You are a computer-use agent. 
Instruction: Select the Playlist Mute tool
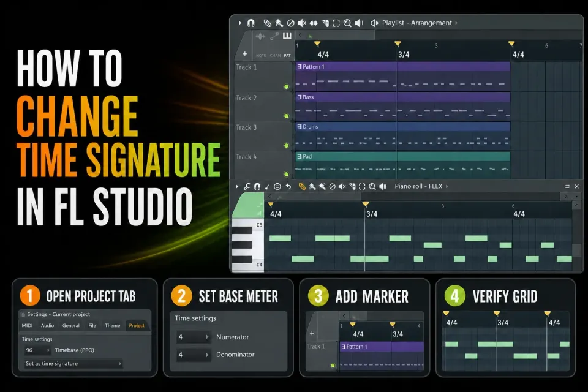pos(302,23)
